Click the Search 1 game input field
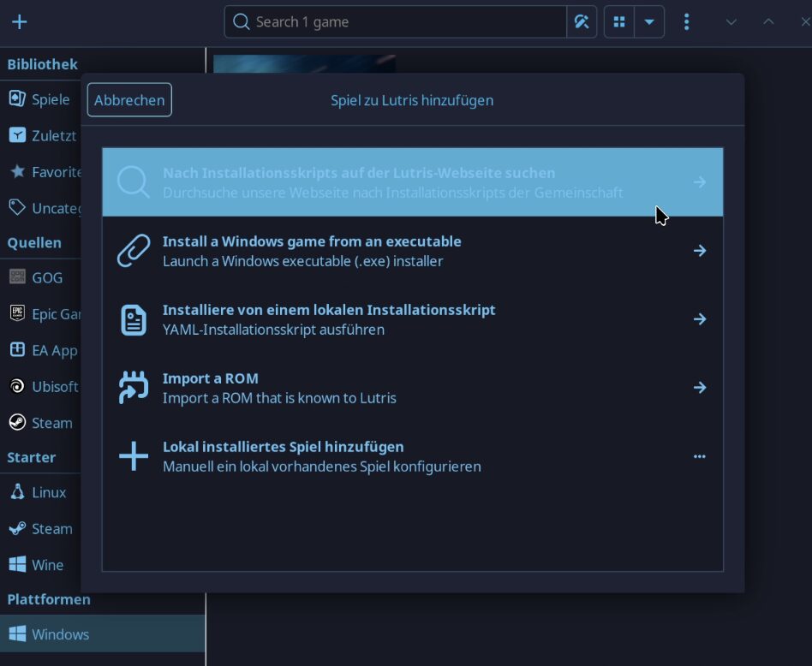The image size is (812, 666). pos(403,22)
